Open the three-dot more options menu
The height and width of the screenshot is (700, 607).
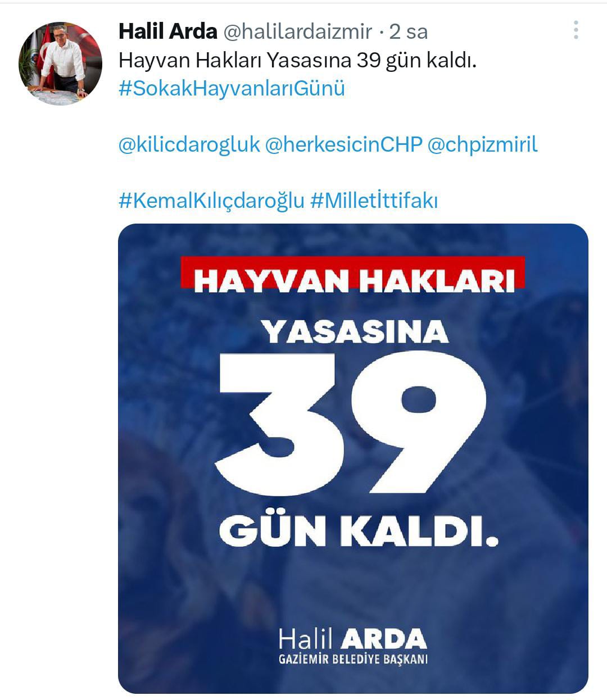(x=576, y=30)
